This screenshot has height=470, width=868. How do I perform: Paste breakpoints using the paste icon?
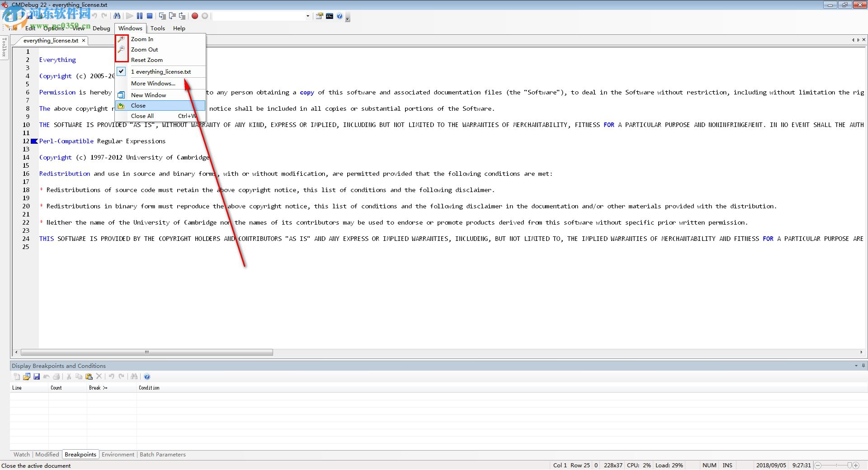tap(89, 376)
